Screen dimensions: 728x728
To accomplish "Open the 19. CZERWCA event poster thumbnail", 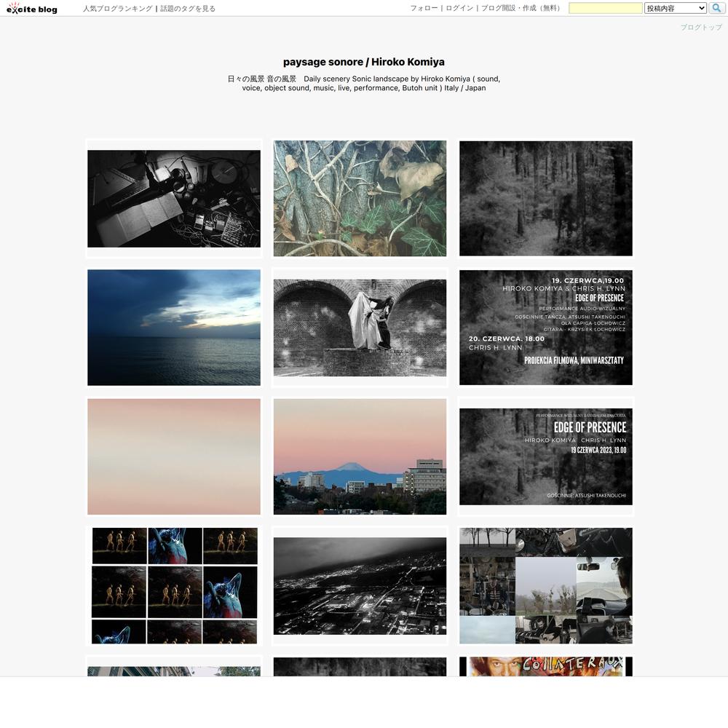I will coord(546,328).
